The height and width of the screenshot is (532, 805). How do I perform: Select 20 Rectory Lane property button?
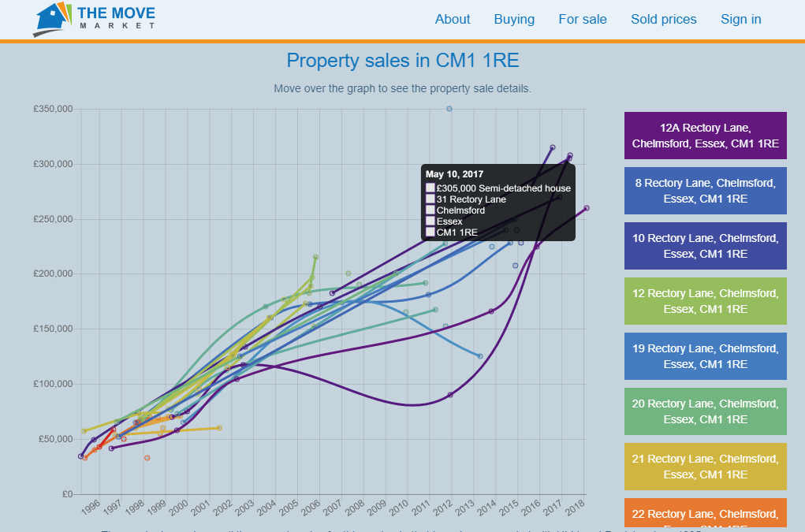[x=705, y=411]
